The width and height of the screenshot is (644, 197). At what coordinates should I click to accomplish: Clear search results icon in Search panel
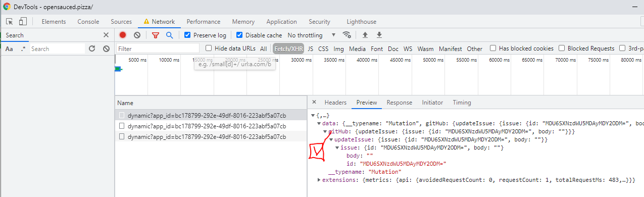click(x=106, y=49)
